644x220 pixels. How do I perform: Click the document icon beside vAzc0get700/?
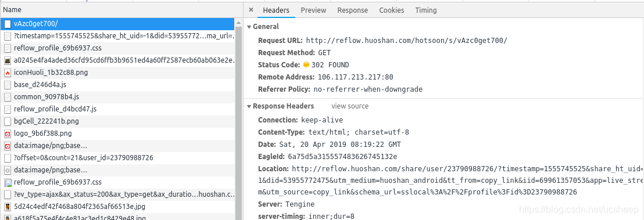click(8, 24)
